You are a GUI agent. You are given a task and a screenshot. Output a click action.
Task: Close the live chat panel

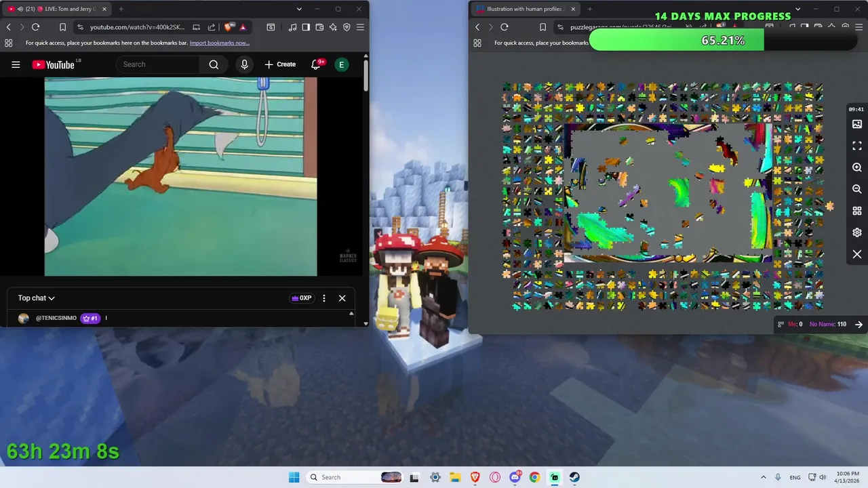tap(342, 298)
